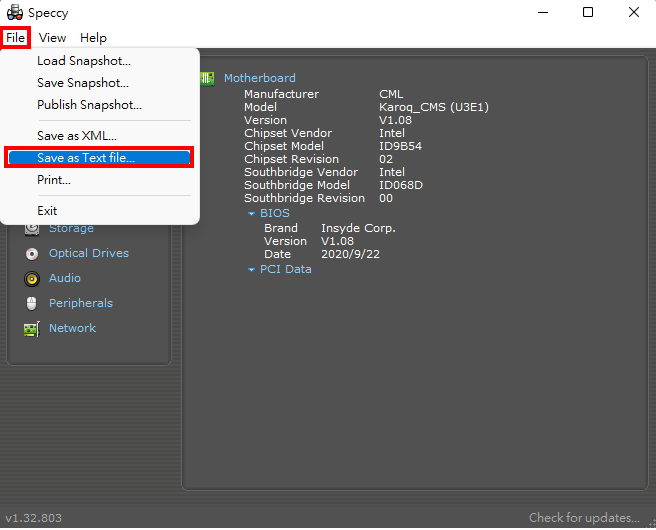Click the Southbridge Revision label
Image resolution: width=656 pixels, height=530 pixels.
click(305, 198)
